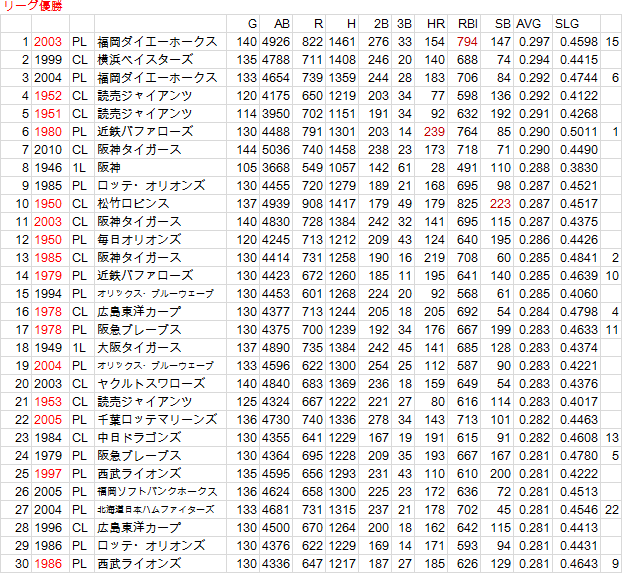Image resolution: width=622 pixels, height=573 pixels.
Task: Click red year 1951 cell
Action: click(x=48, y=114)
